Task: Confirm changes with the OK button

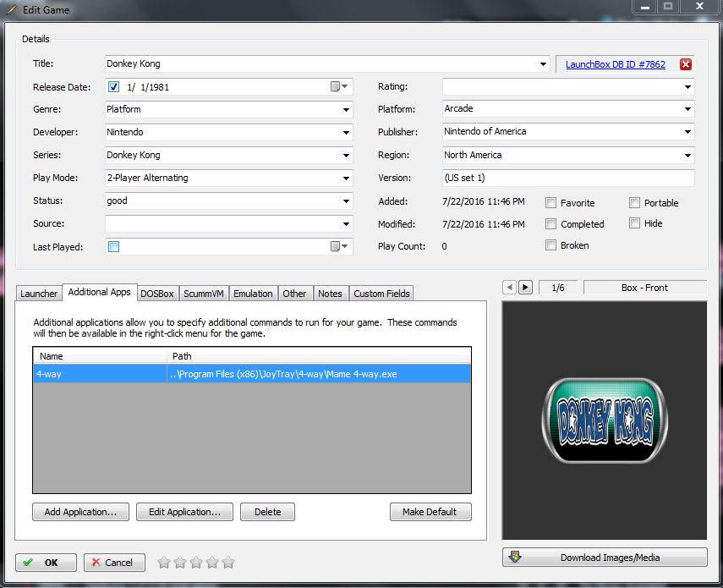Action: [x=47, y=563]
